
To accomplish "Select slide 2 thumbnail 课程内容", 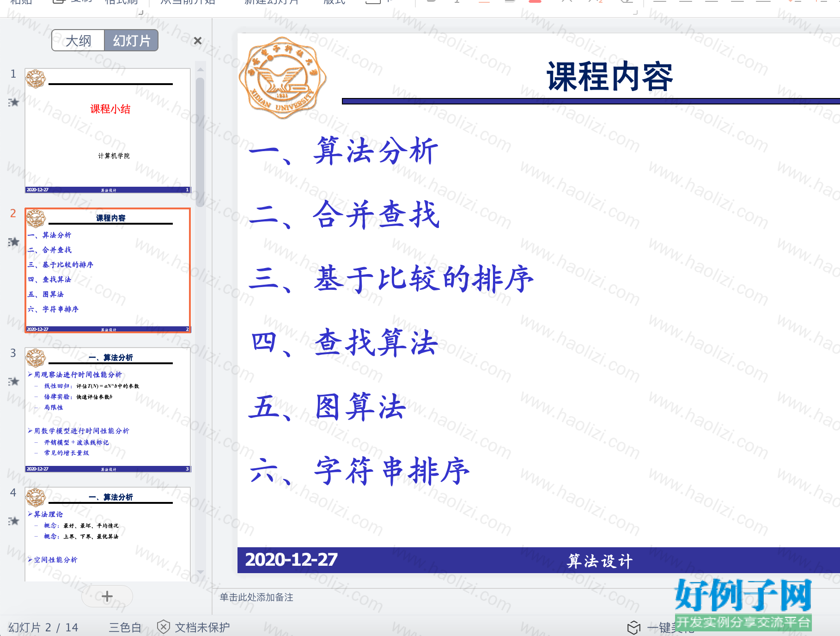I will tap(108, 270).
